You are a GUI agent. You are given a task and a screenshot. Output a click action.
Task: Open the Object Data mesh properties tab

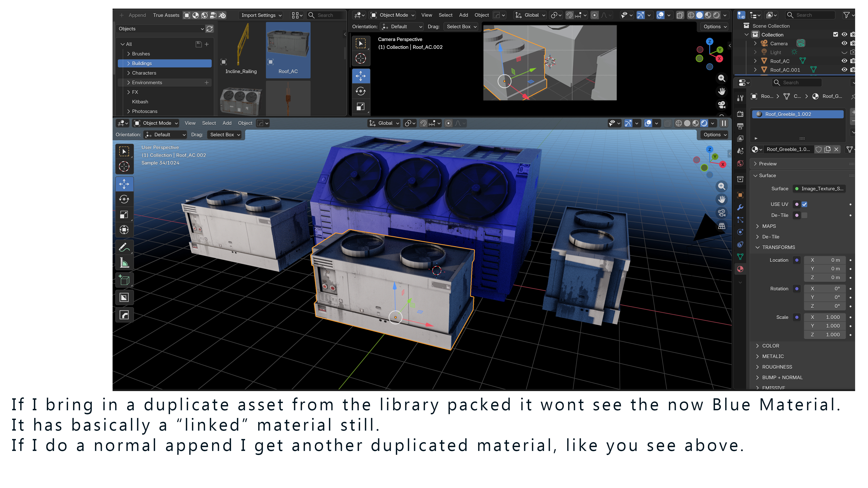click(740, 257)
